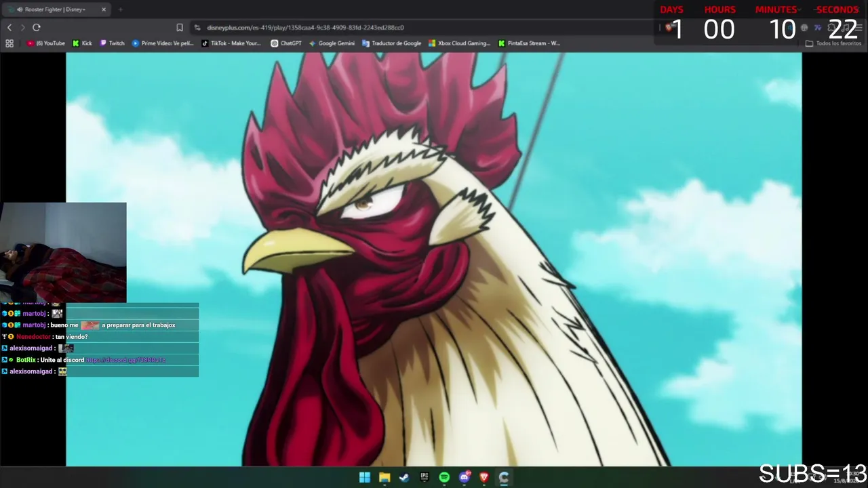868x488 pixels.
Task: Launch Steam from the taskbar
Action: [x=404, y=477]
